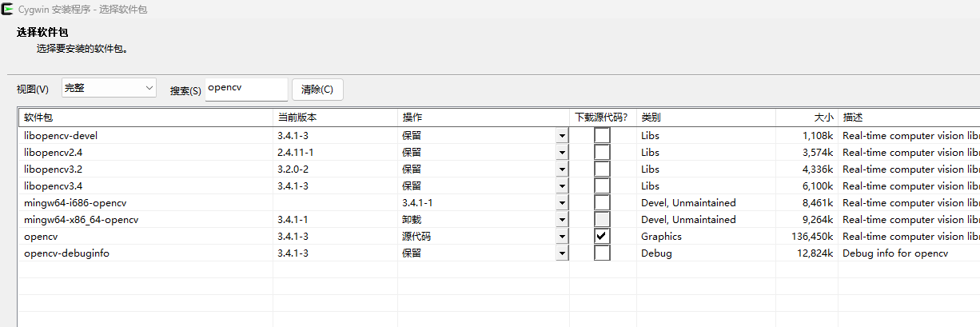
Task: Toggle source checkbox for mingw64-i686-opencv
Action: click(602, 203)
